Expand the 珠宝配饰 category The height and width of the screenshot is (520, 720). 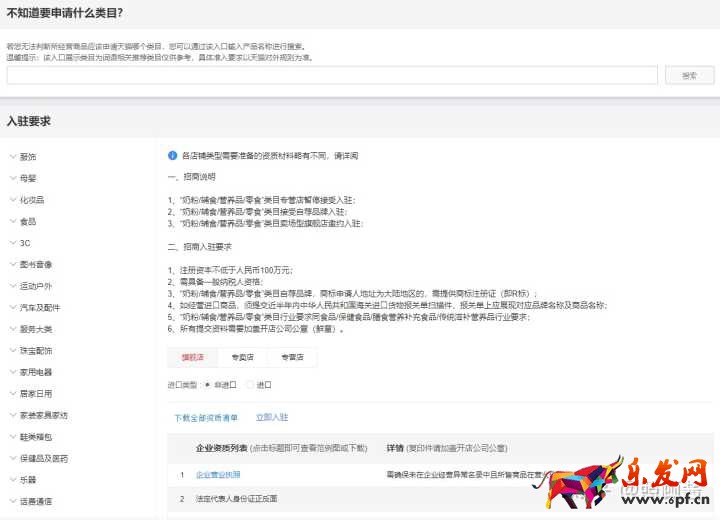36,350
